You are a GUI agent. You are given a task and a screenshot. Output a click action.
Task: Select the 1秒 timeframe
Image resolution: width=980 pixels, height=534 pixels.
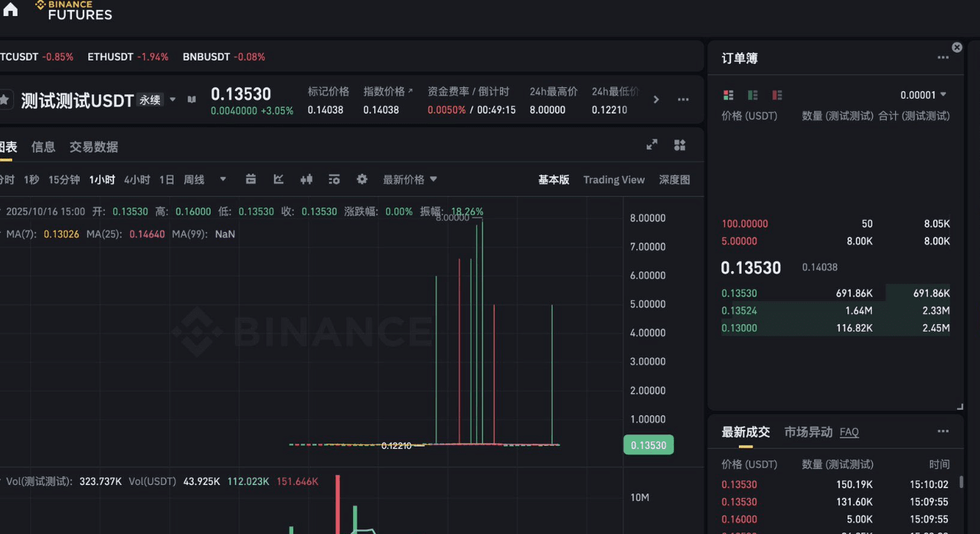(31, 179)
